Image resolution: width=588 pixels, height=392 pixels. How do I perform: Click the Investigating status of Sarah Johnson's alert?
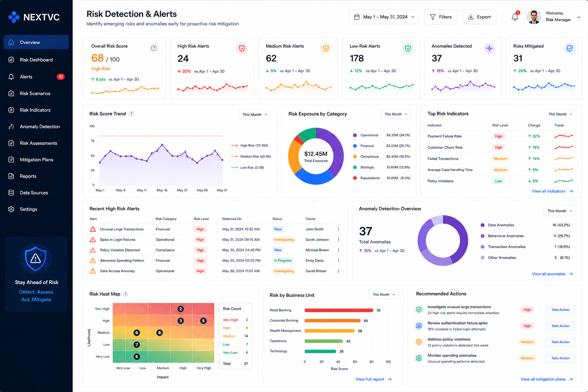coord(284,240)
